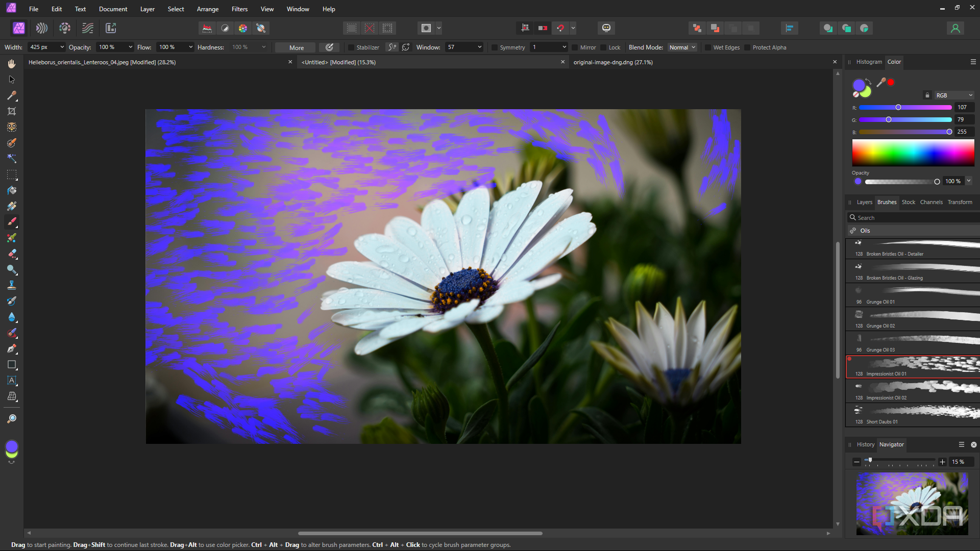Open the RGB color model dropdown
The height and width of the screenshot is (551, 980).
954,95
